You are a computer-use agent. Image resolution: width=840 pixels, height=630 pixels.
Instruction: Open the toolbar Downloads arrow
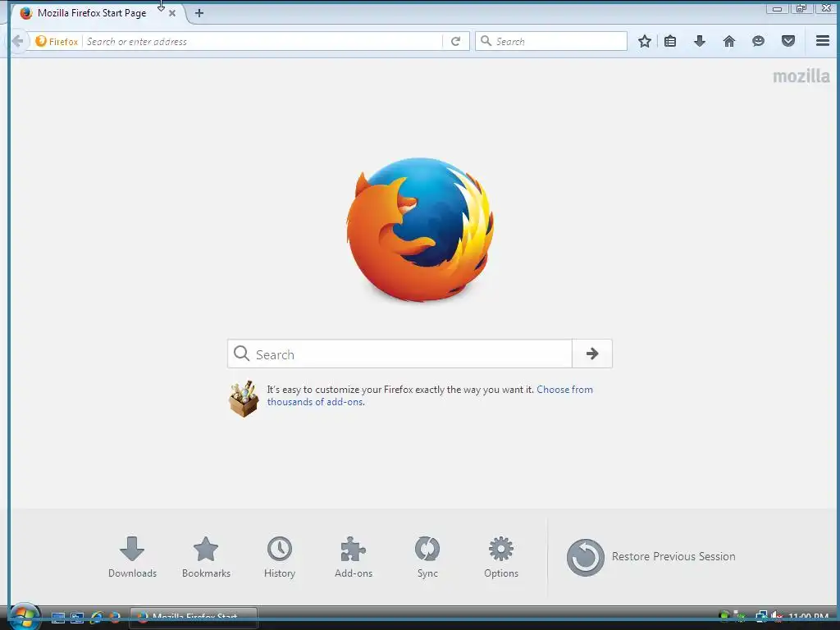699,41
